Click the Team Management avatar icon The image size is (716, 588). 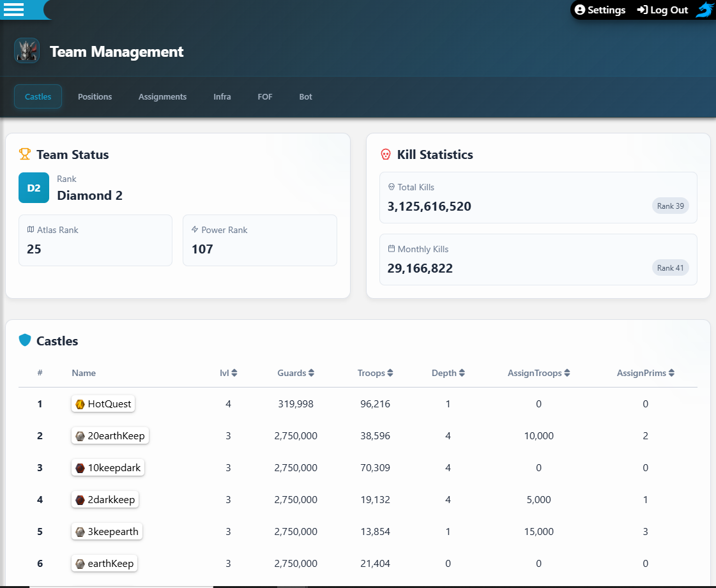[27, 51]
